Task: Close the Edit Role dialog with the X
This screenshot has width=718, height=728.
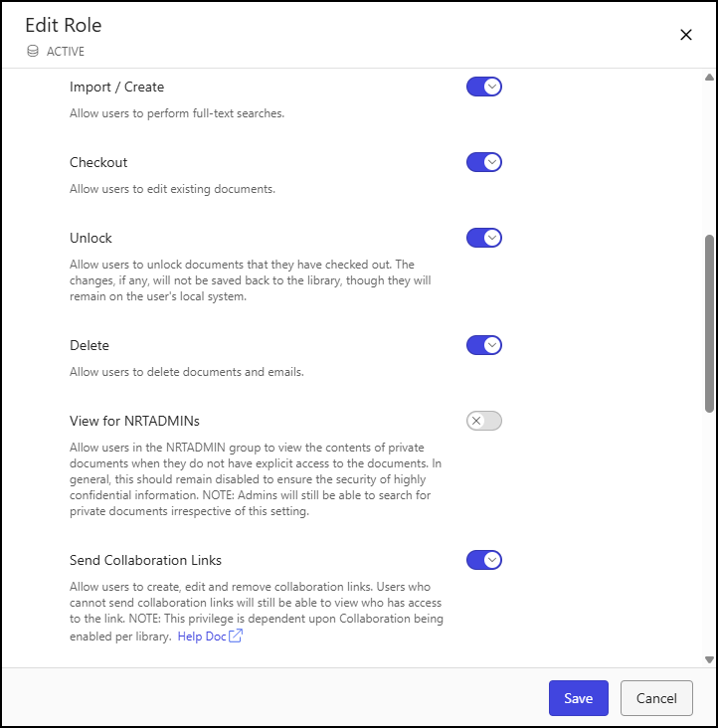Action: tap(685, 35)
